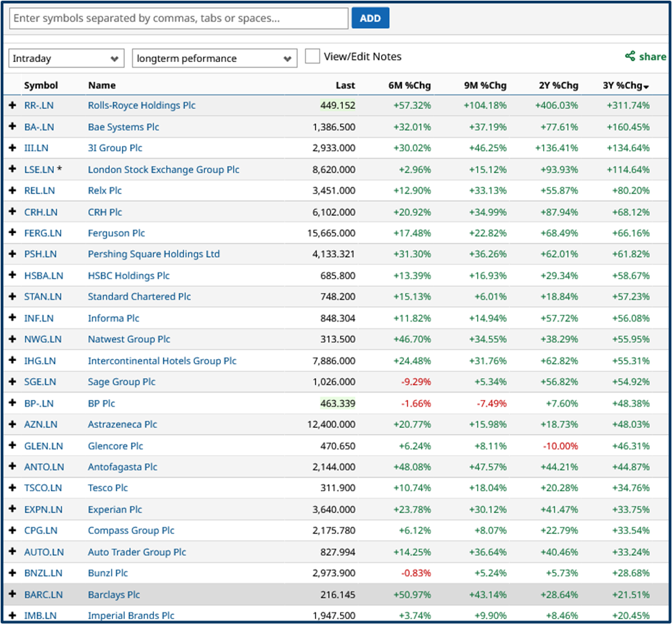
Task: Open the Intraday dropdown
Action: tap(65, 58)
